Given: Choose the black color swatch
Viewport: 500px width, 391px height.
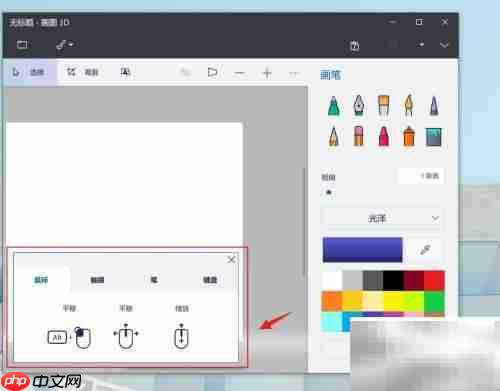Looking at the screenshot, I should point(393,281).
